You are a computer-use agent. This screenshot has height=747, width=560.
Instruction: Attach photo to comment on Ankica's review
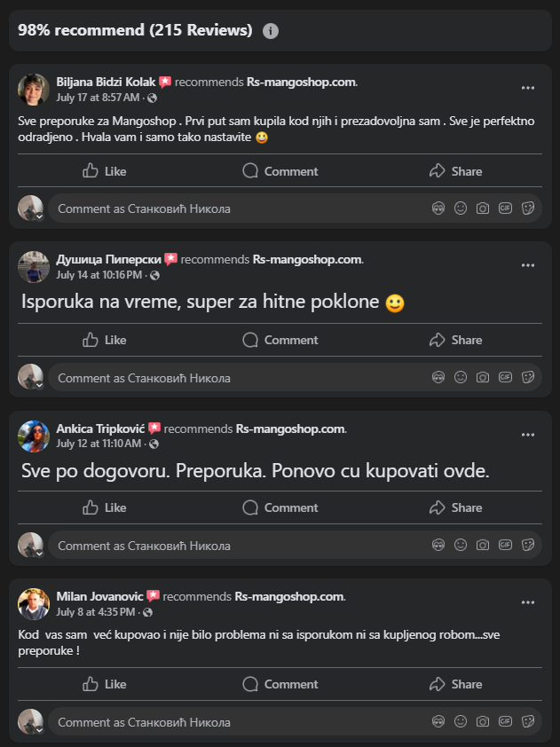point(483,545)
